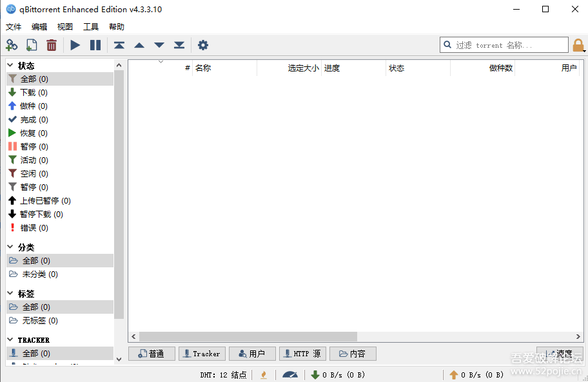
Task: Select 暂停 (0) with red pause icon
Action: (60, 146)
